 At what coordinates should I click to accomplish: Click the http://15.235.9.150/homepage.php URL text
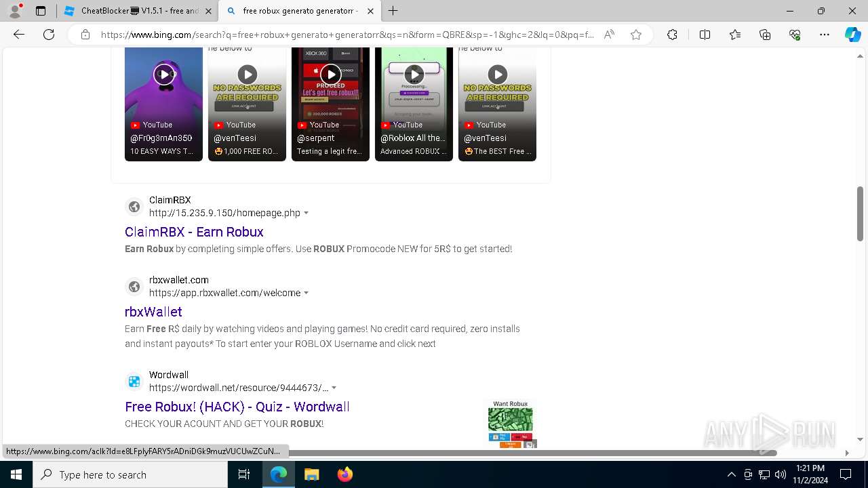224,213
